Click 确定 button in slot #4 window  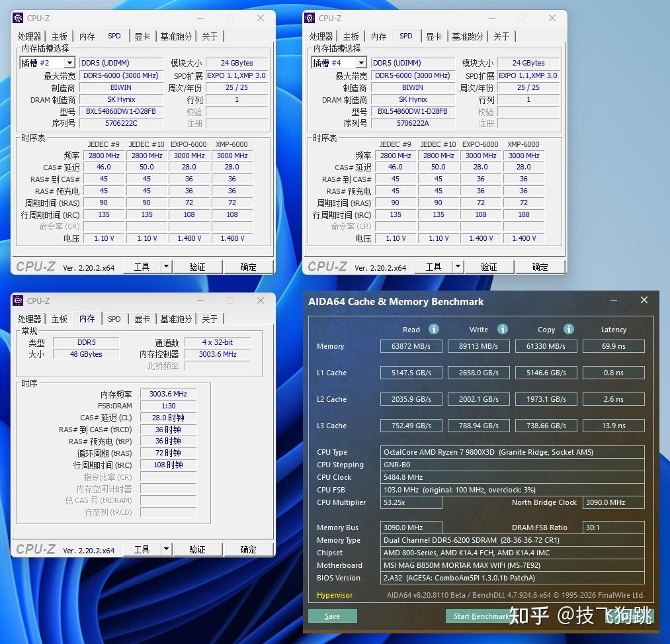540,267
